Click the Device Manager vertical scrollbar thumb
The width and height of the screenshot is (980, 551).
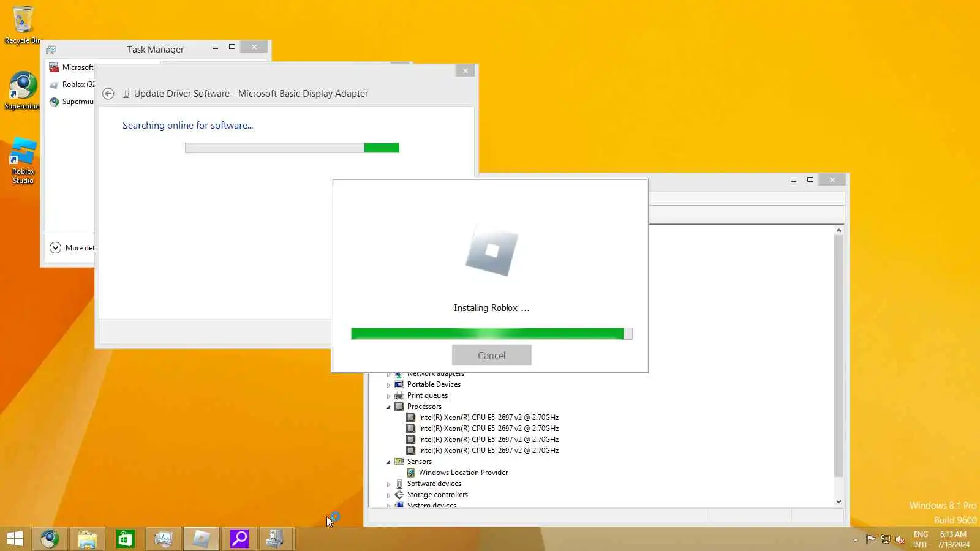point(839,356)
